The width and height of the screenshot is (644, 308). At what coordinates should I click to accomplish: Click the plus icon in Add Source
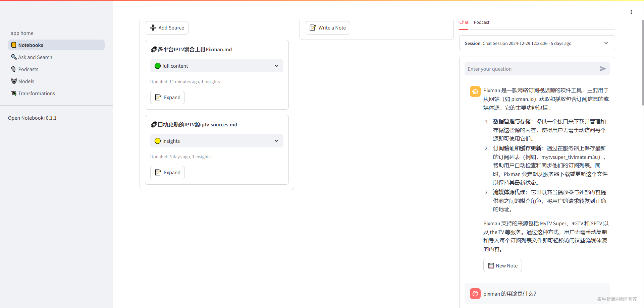tap(153, 27)
